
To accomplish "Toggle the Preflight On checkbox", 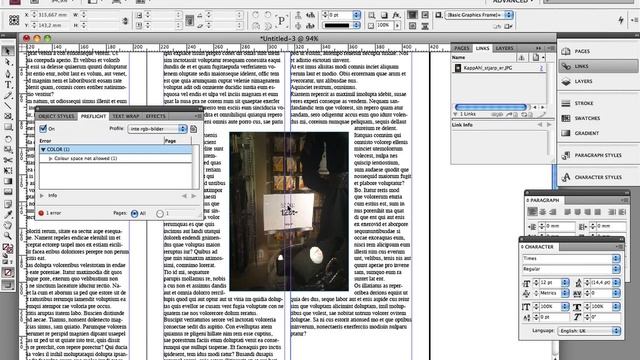I will tap(43, 129).
